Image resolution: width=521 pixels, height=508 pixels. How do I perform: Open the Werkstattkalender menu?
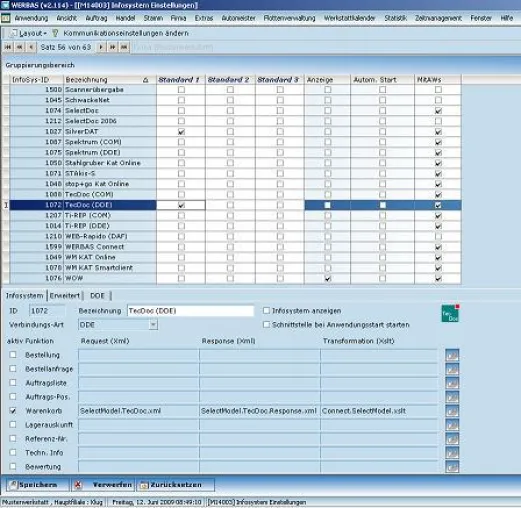pyautogui.click(x=350, y=18)
